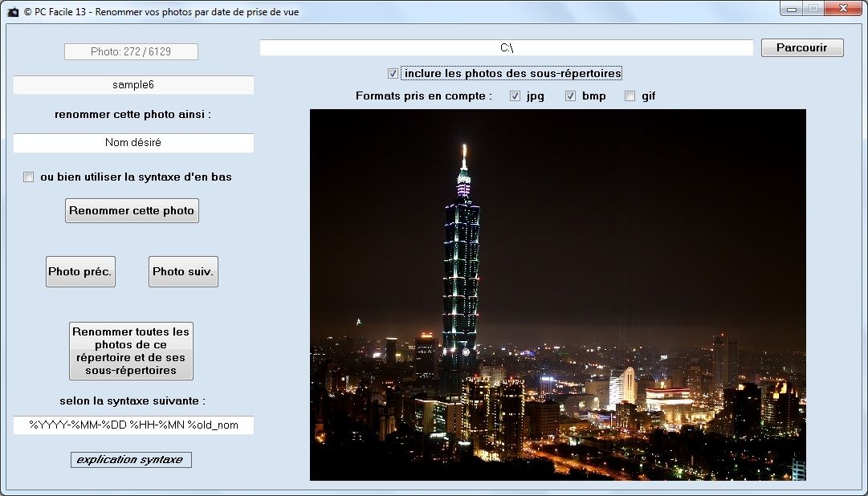Click 'renommer cette photo ainsi :' label
The height and width of the screenshot is (496, 868).
click(132, 115)
